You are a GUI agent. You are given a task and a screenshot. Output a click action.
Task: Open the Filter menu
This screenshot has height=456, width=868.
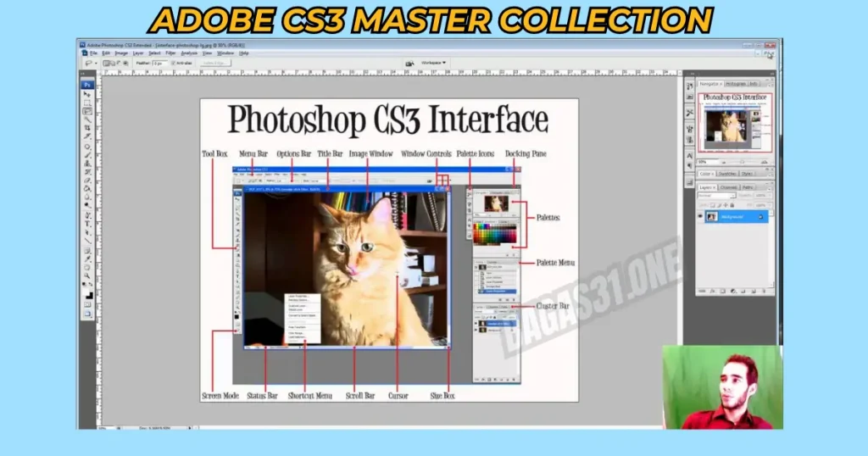[x=170, y=53]
